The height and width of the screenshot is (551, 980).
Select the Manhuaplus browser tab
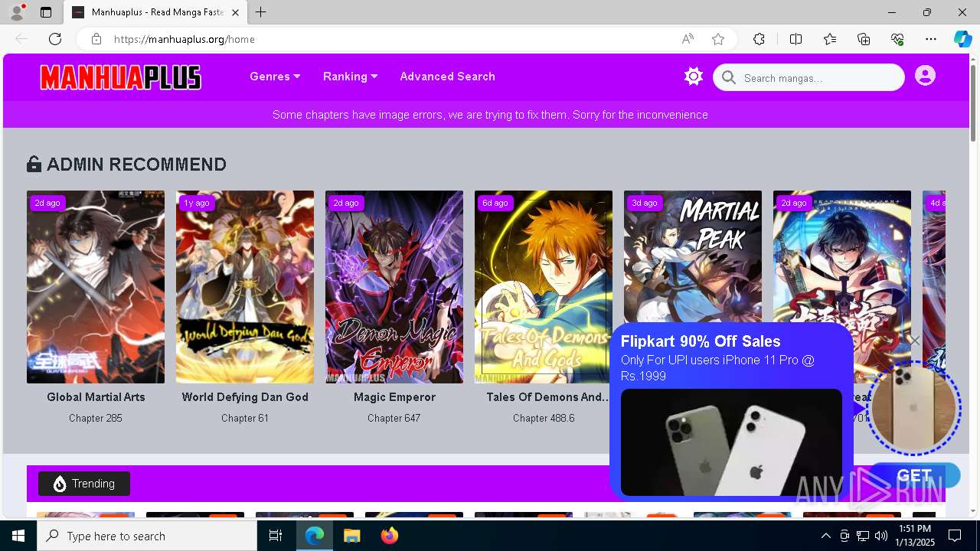point(155,12)
